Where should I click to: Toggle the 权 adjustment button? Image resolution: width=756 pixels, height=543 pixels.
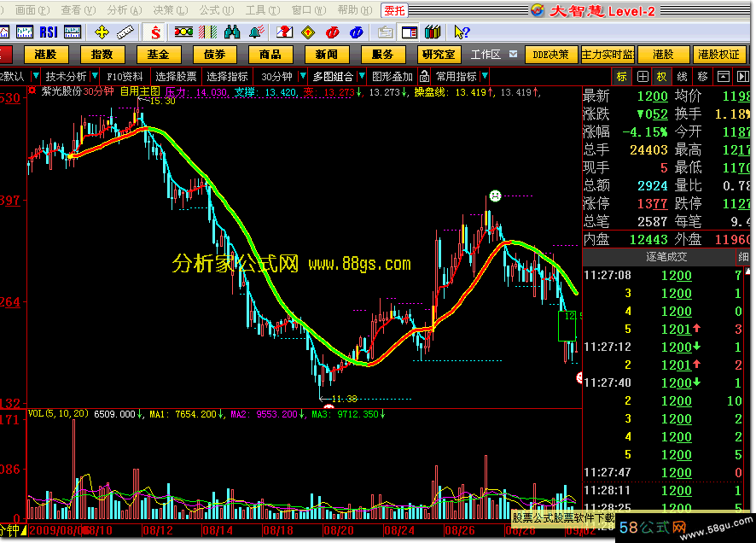coord(662,77)
